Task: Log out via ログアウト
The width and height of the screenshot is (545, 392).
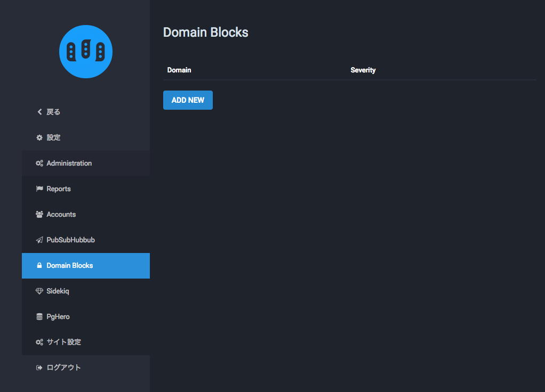Action: click(86, 367)
